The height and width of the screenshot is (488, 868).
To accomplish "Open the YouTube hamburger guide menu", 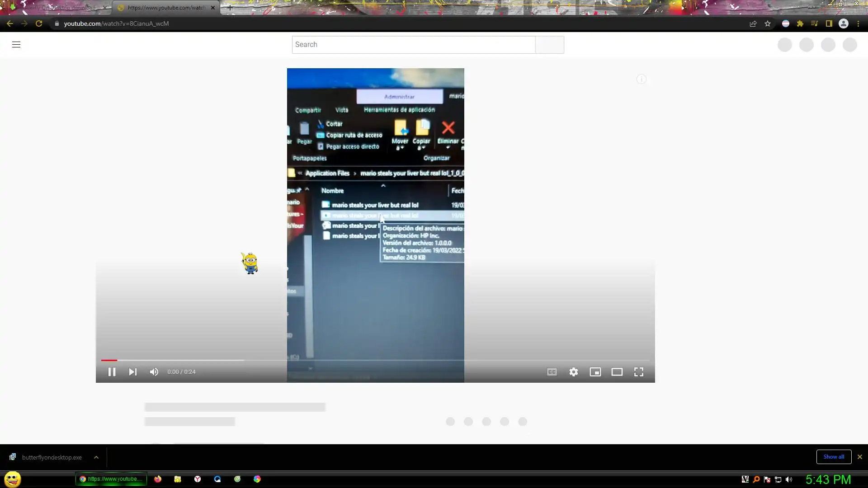I will 16,44.
